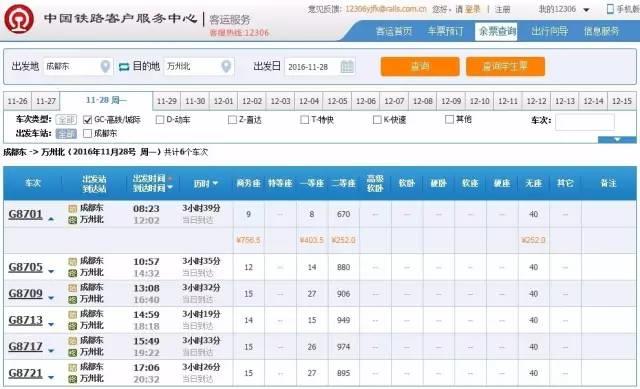Image resolution: width=640 pixels, height=389 pixels.
Task: Expand G8717 row details arrow
Action: pos(51,351)
